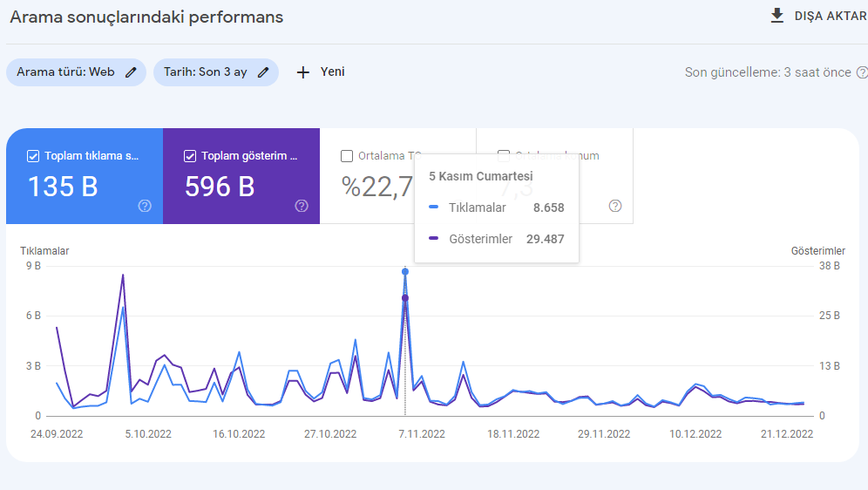
Task: Enable the Ortalama TO checkbox
Action: (x=347, y=156)
